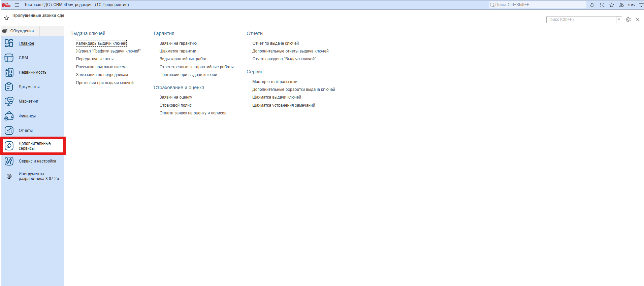Open Отчет по выдаче ключей
The width and height of the screenshot is (644, 286).
[x=275, y=43]
